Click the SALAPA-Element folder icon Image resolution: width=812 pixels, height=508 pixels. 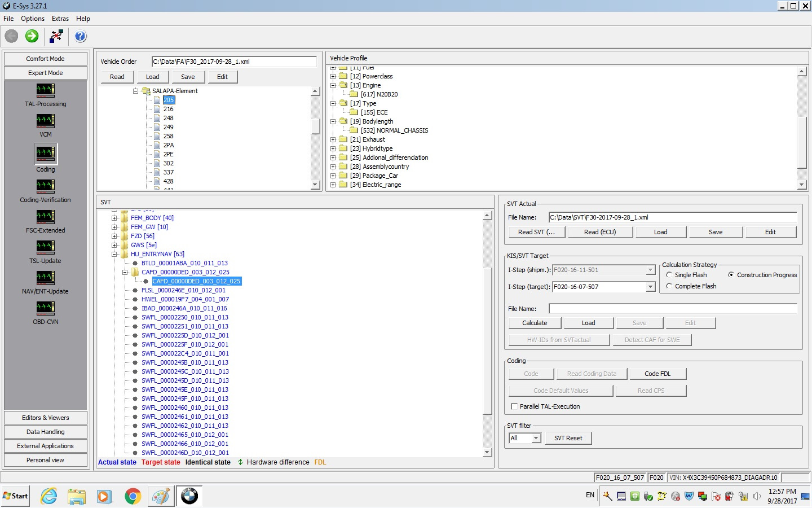point(146,91)
